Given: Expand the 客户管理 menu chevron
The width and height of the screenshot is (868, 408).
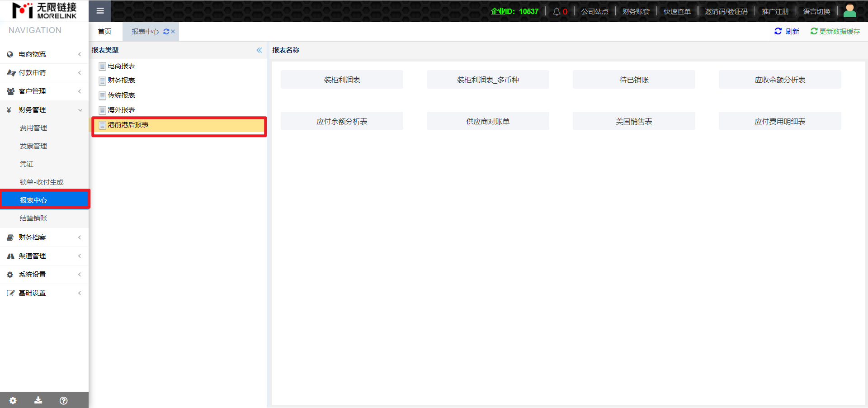Looking at the screenshot, I should tap(80, 91).
